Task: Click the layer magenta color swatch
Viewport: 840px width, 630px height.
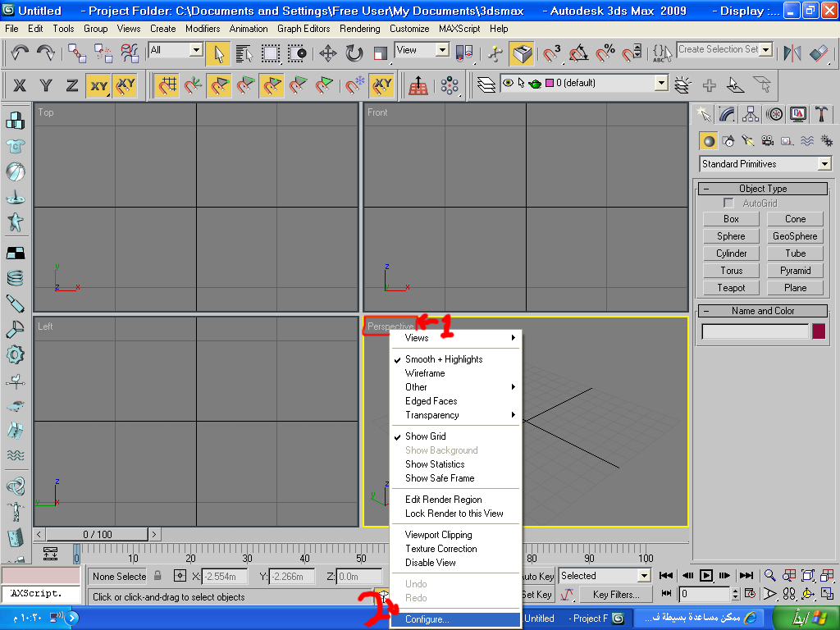Action: click(549, 83)
